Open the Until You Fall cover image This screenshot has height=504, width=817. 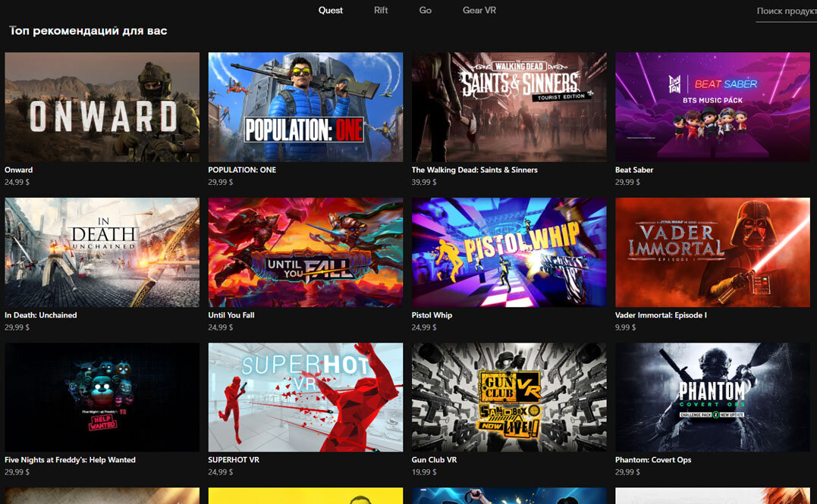coord(306,252)
